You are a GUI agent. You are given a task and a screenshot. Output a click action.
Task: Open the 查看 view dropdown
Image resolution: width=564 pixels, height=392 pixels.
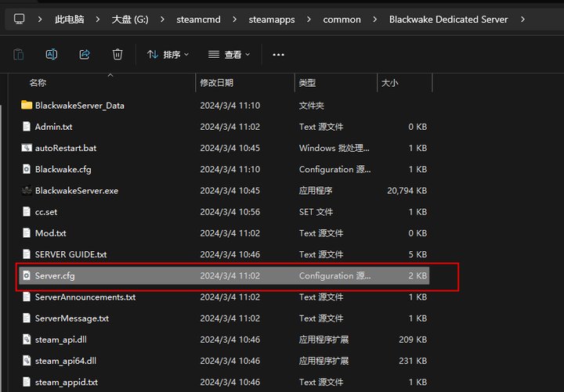pyautogui.click(x=229, y=55)
